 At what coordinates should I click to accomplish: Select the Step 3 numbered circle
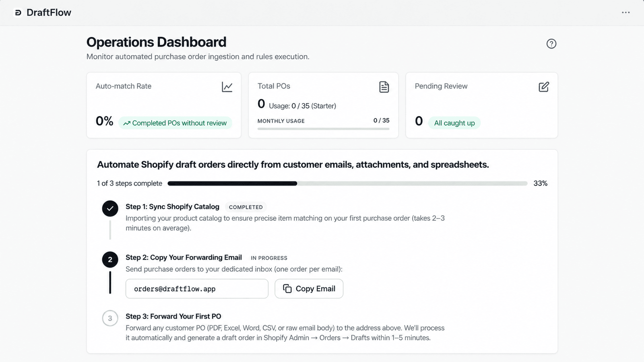coord(110,318)
